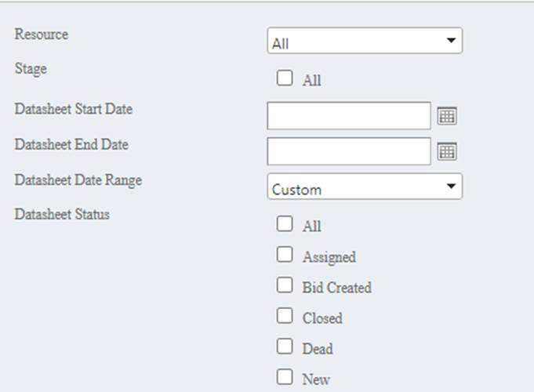This screenshot has width=534, height=392.
Task: Check the Dead status checkbox
Action: (285, 347)
